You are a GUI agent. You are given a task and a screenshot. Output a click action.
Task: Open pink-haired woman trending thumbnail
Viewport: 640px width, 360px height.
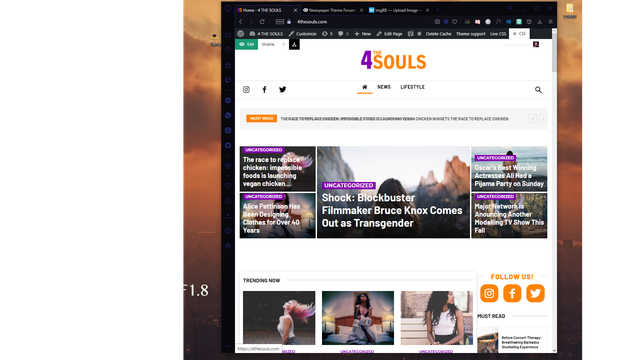pos(279,318)
